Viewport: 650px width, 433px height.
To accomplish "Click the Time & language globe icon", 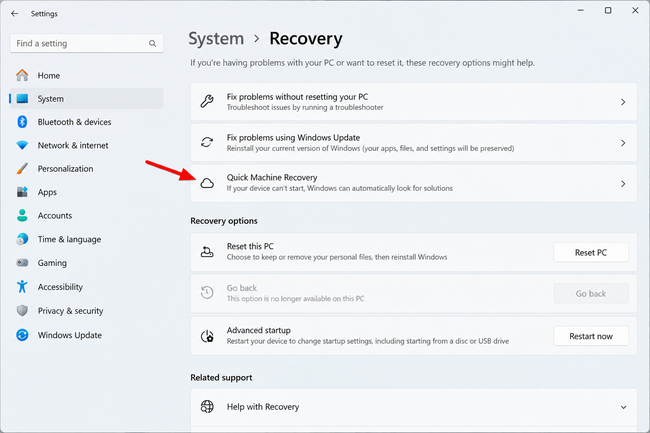I will click(x=22, y=239).
